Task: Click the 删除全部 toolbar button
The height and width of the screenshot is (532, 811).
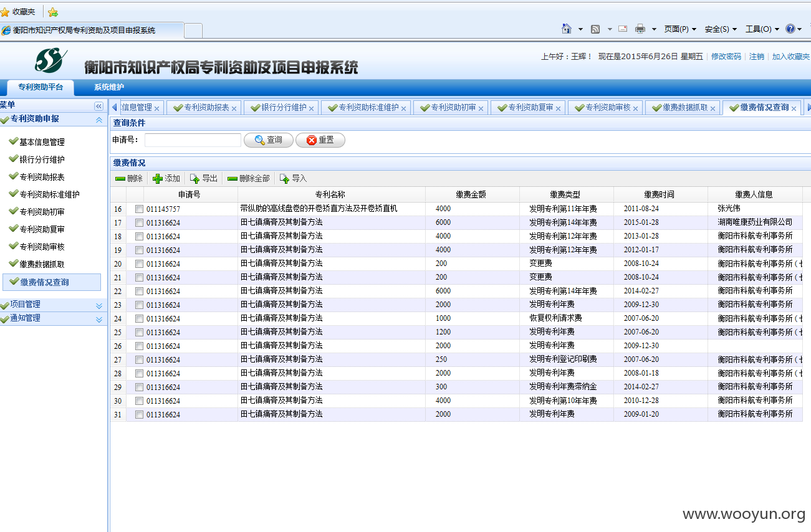Action: 249,179
